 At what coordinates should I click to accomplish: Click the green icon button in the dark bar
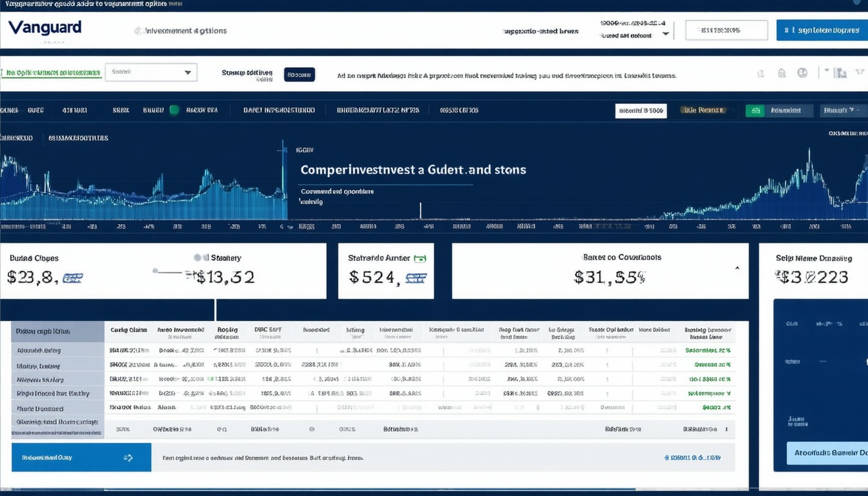click(754, 110)
